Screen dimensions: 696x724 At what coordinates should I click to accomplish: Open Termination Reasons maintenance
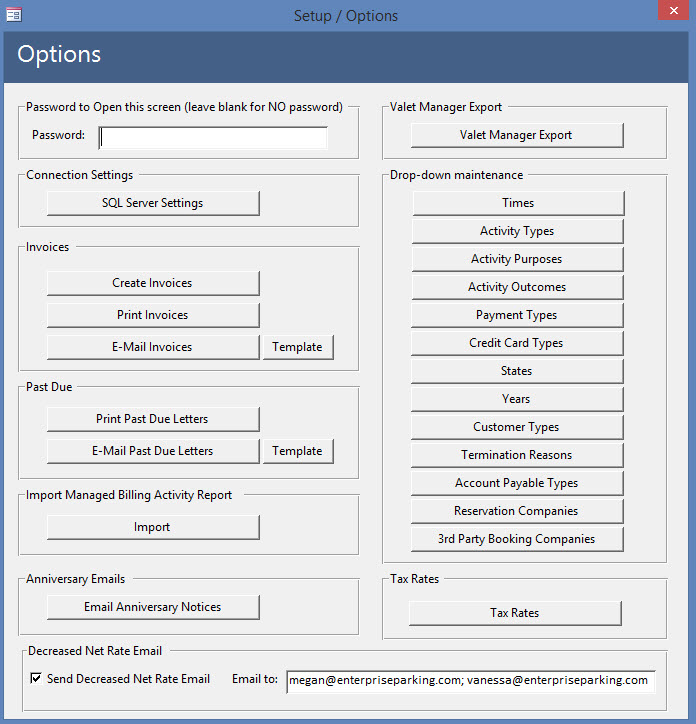coord(517,455)
